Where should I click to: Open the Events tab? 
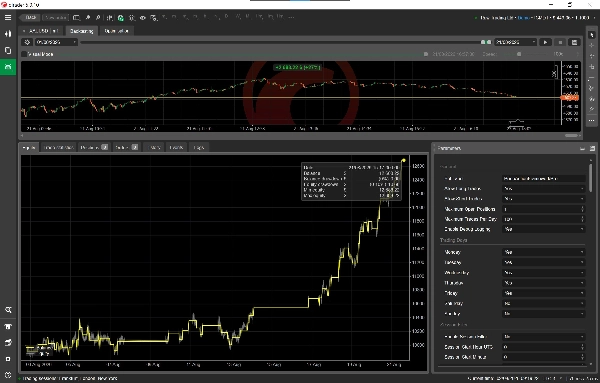click(x=176, y=147)
